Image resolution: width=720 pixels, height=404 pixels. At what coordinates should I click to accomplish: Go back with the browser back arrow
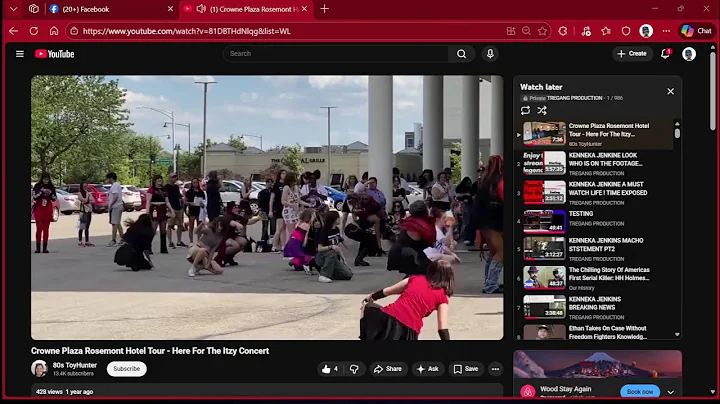(x=14, y=31)
